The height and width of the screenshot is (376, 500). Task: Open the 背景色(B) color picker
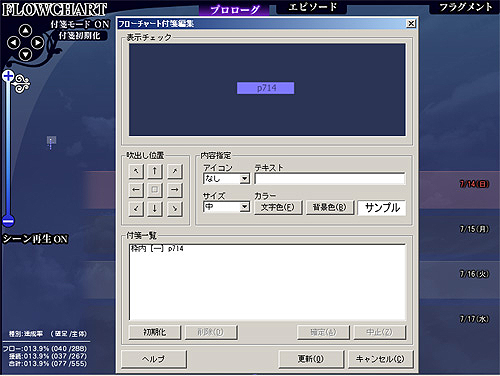pos(330,207)
